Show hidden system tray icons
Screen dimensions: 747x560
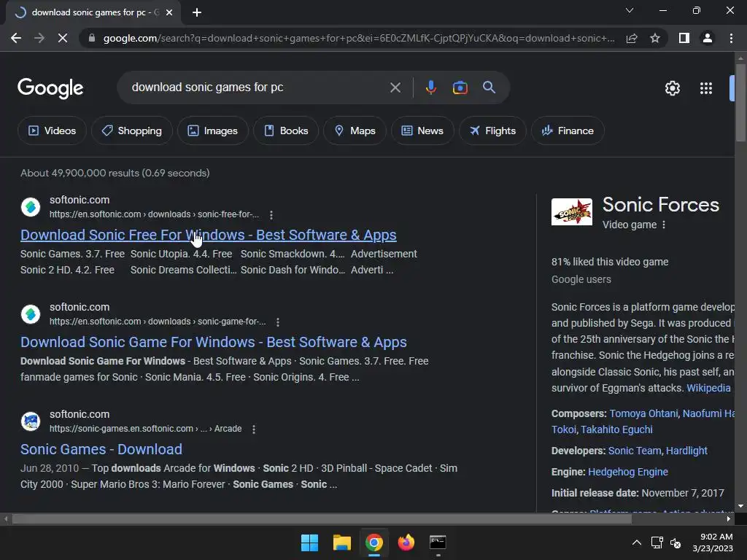636,542
